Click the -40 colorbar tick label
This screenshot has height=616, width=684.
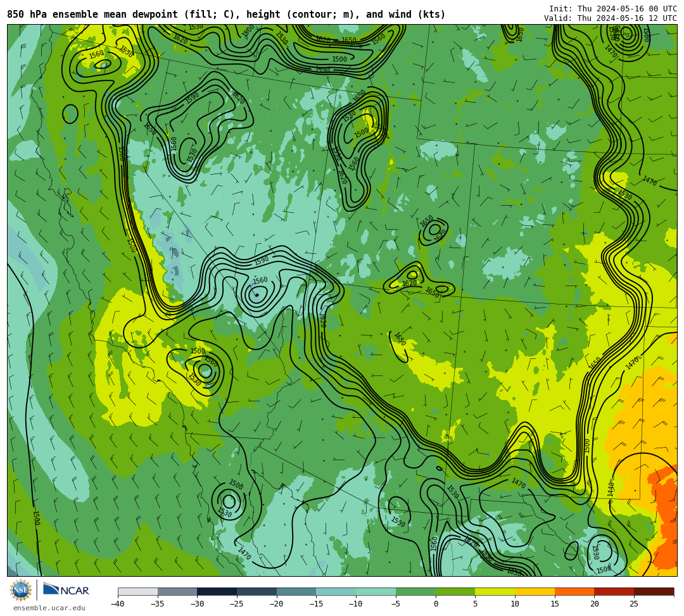(x=117, y=604)
